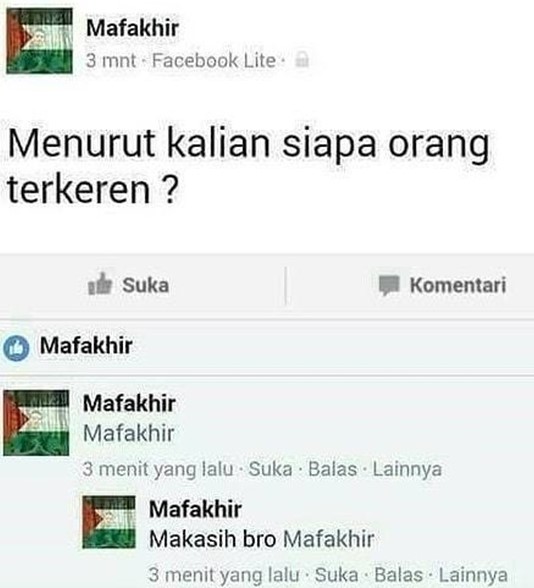The image size is (534, 588).
Task: Open the first commenter's flag avatar
Action: click(x=36, y=423)
